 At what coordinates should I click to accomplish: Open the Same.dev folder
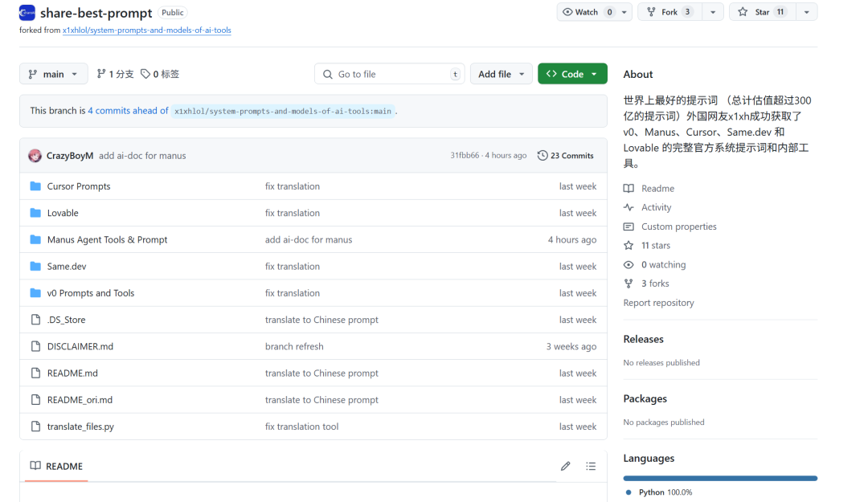click(67, 266)
